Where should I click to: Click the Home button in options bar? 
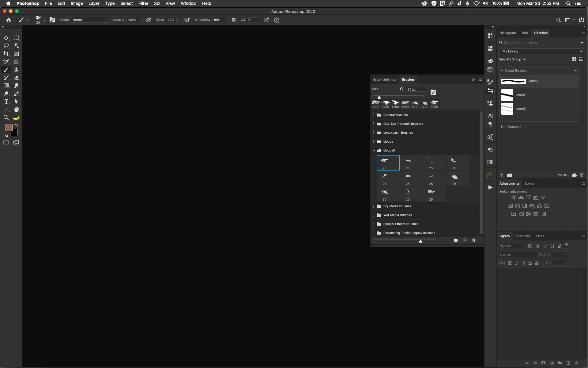(x=9, y=20)
